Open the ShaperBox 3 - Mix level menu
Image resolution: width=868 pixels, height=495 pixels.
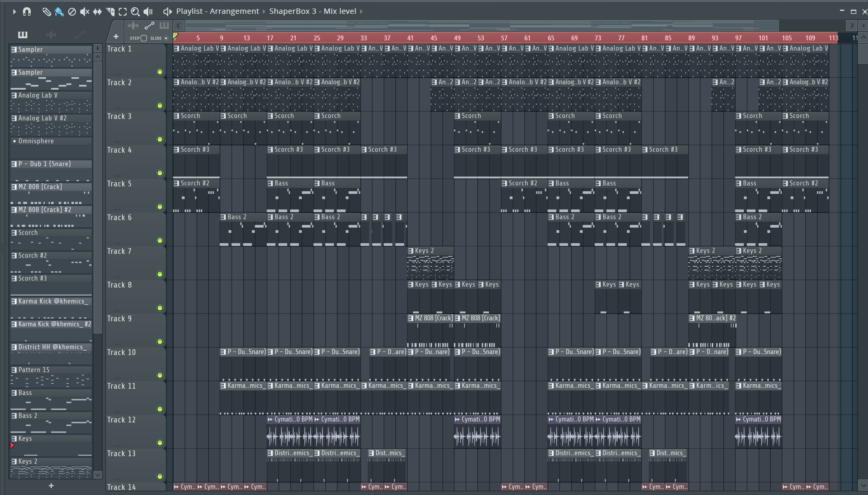pos(312,11)
